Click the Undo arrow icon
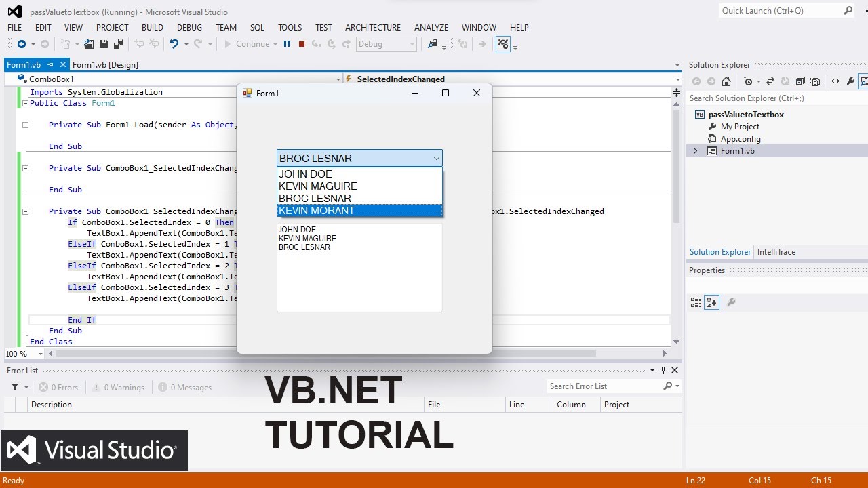 (x=174, y=44)
